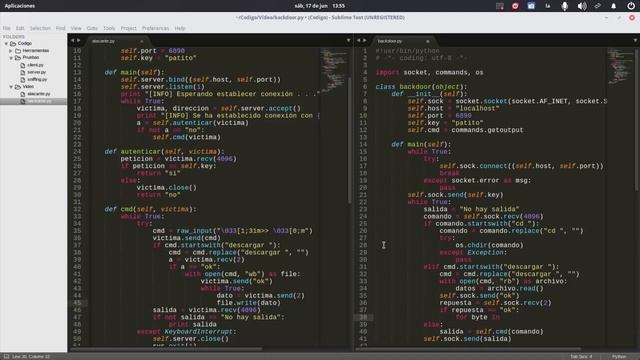Open the Selection menu
640x360 pixels.
click(40, 28)
